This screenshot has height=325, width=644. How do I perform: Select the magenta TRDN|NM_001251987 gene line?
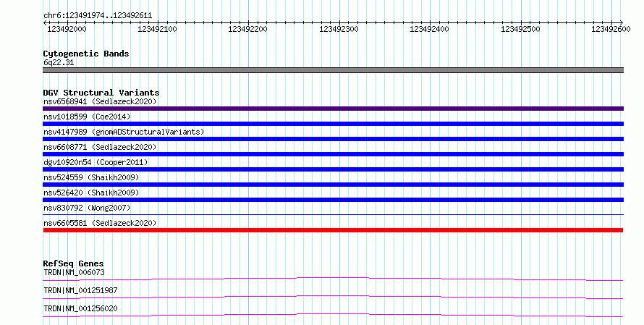(333, 297)
